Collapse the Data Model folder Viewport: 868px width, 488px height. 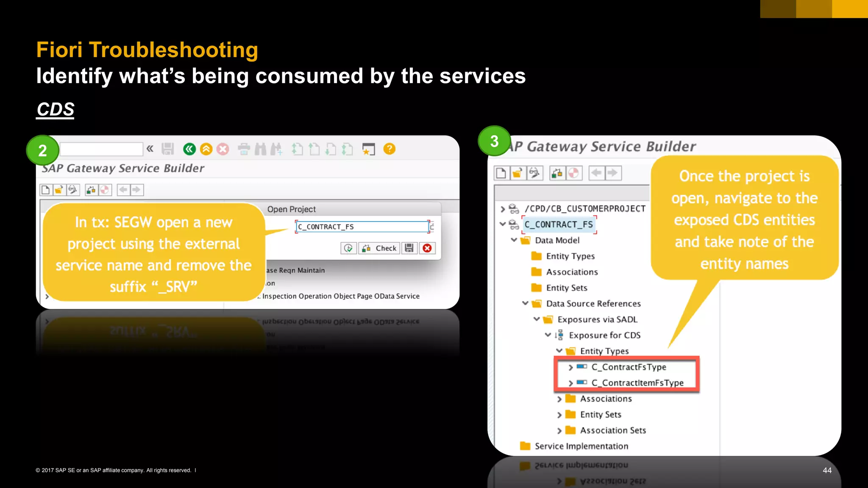click(514, 240)
